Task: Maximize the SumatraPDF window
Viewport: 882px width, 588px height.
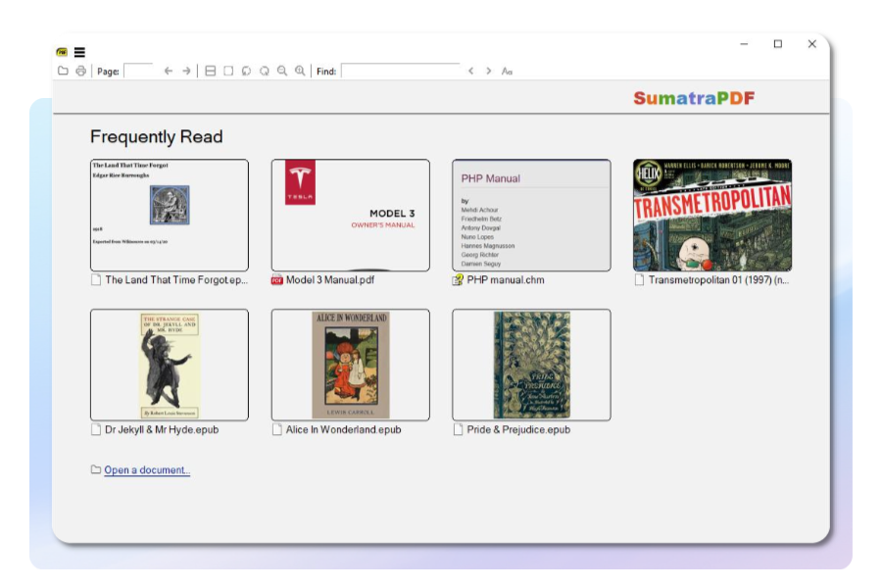Action: coord(778,44)
